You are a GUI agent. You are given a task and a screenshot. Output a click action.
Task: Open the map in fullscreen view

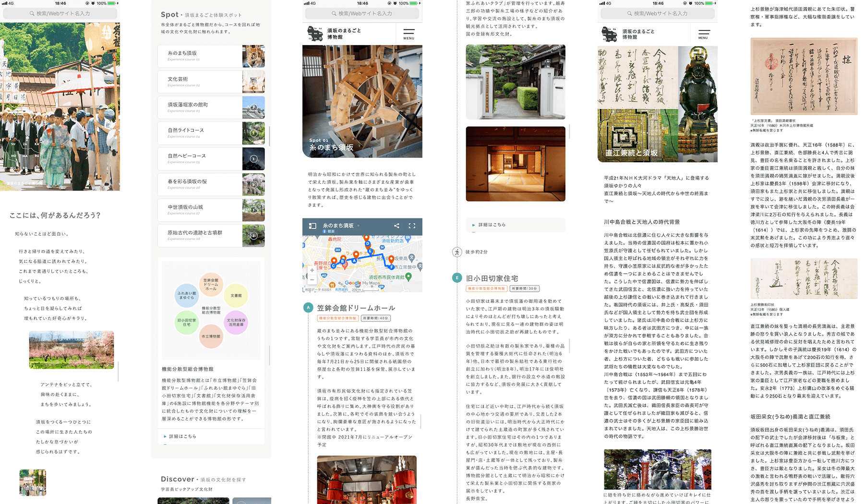(x=412, y=226)
